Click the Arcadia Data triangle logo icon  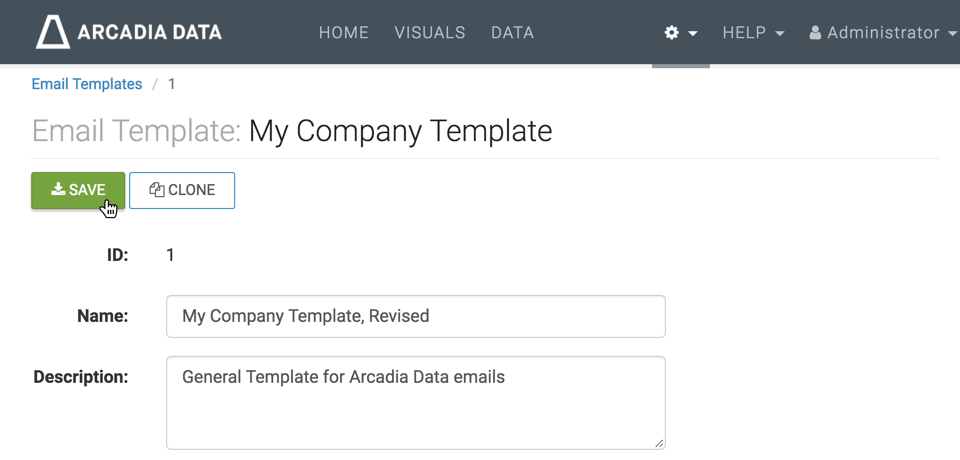point(53,32)
